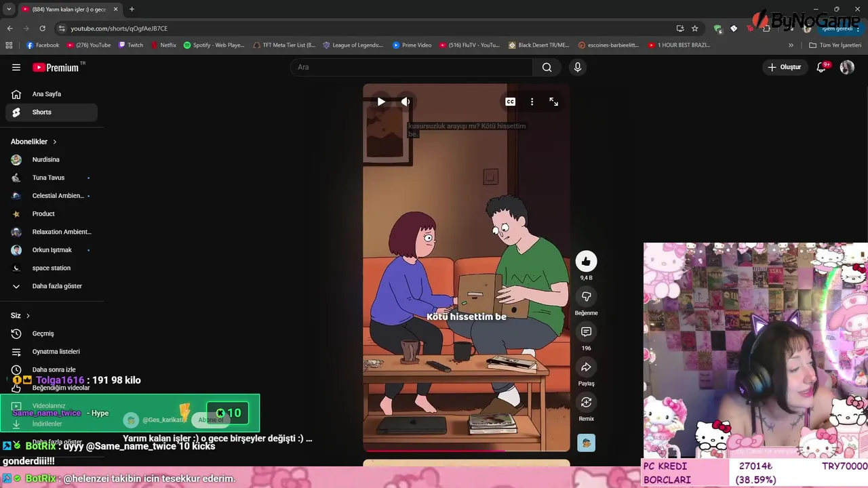Open the Facebook bookmark
Viewport: 868px width, 488px height.
click(x=43, y=45)
